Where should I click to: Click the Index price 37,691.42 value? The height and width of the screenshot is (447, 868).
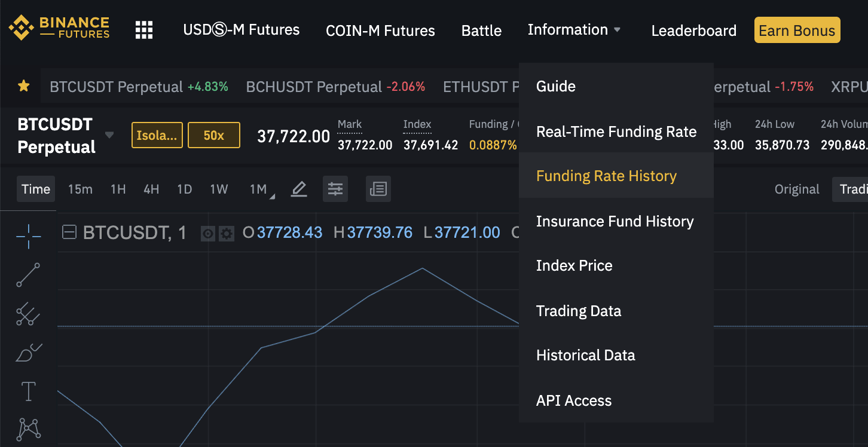click(x=430, y=145)
